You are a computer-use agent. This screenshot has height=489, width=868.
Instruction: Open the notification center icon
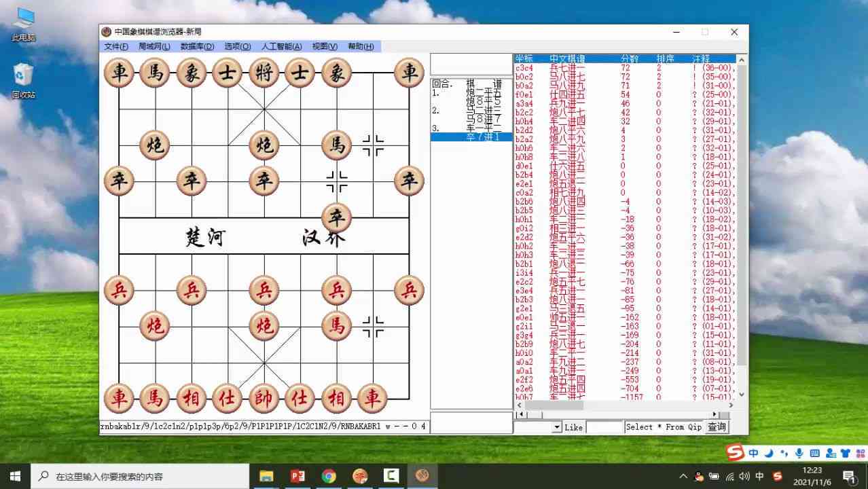click(849, 476)
